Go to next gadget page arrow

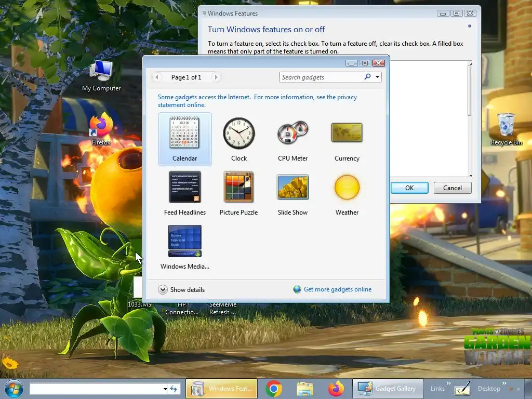(x=216, y=77)
